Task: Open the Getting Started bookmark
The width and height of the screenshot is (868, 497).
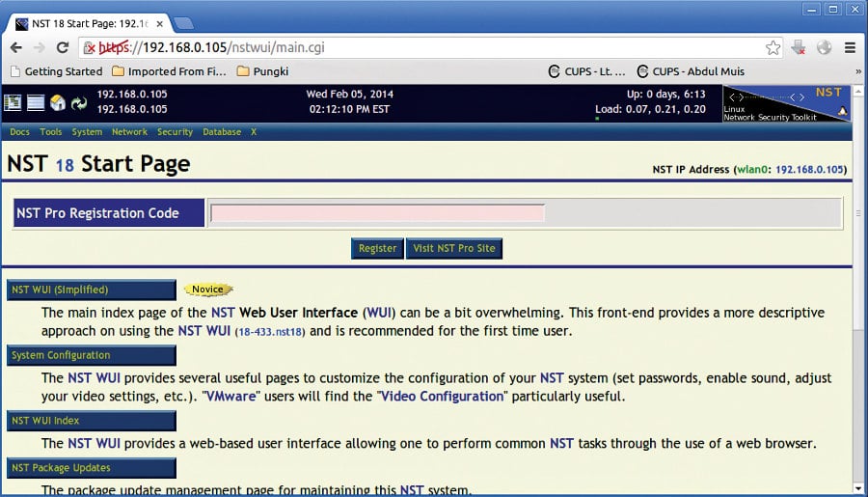Action: (x=57, y=71)
